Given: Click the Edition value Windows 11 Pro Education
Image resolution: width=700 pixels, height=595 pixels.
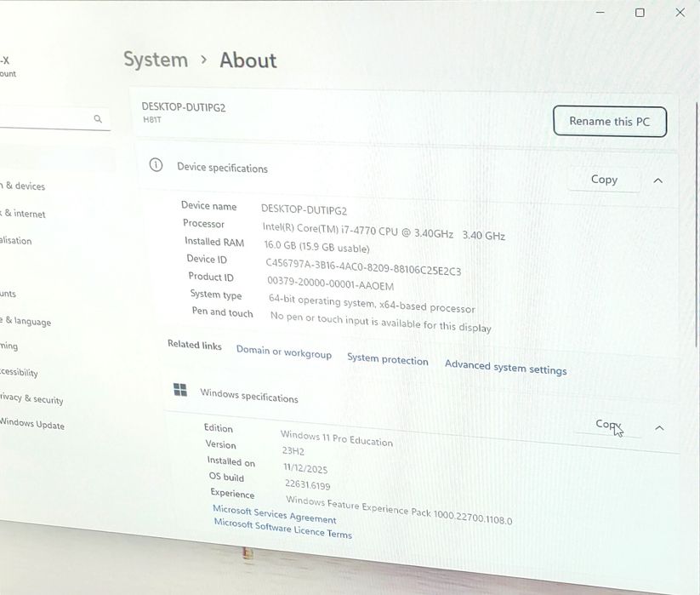Looking at the screenshot, I should point(337,438).
